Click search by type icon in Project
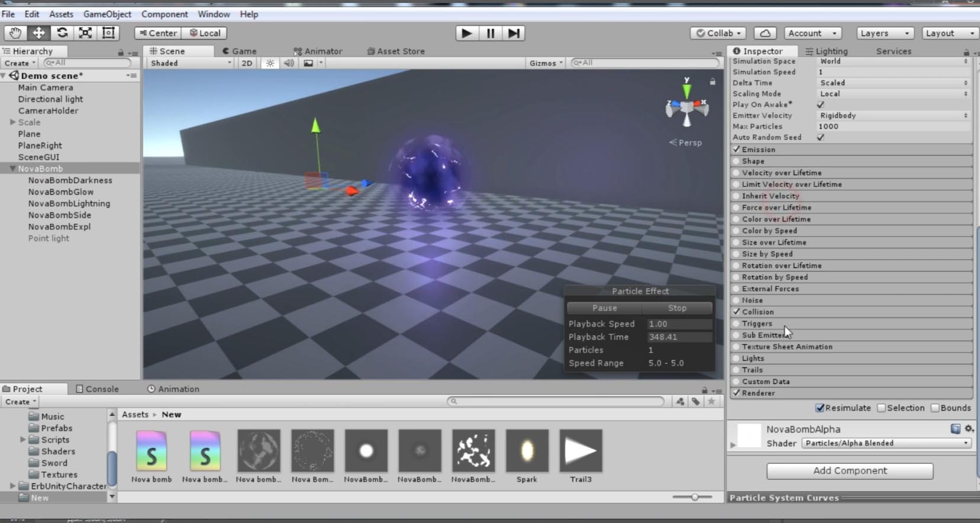The image size is (980, 523). click(681, 401)
